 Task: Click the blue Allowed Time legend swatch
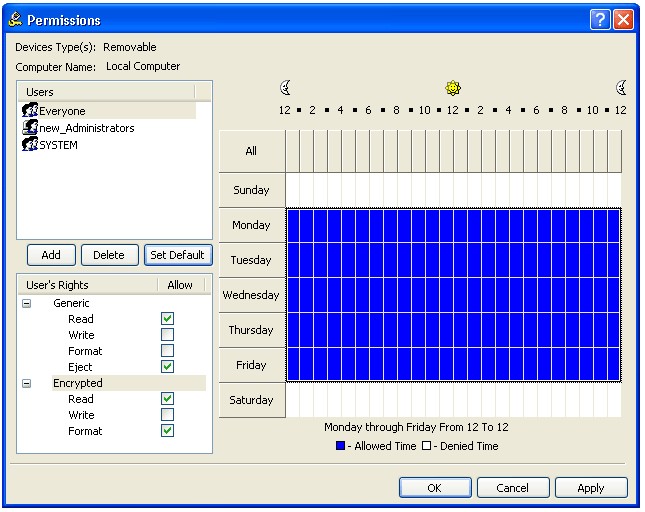341,446
